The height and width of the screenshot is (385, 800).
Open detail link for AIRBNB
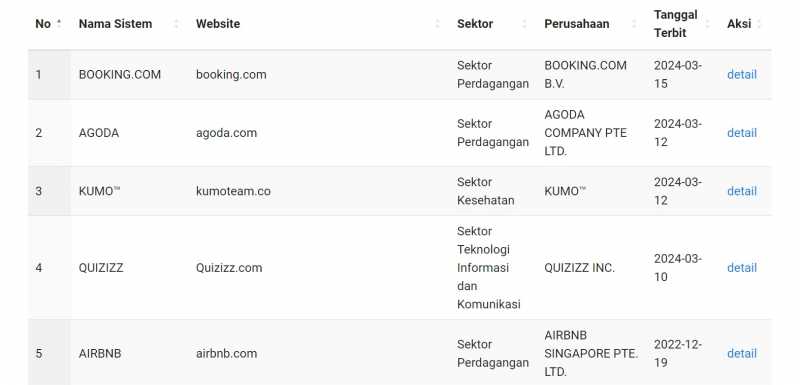(742, 353)
